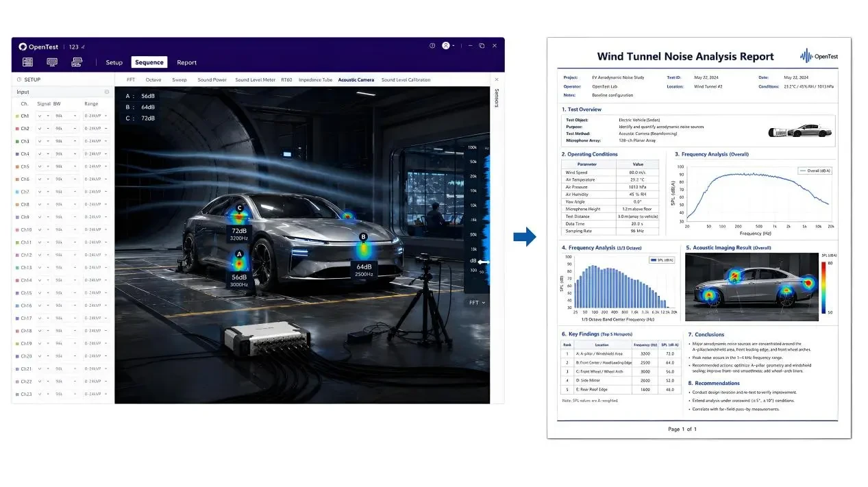Screen dimensions: 868x487
Task: Close the Sensors side panel with the X
Action: 497,79
